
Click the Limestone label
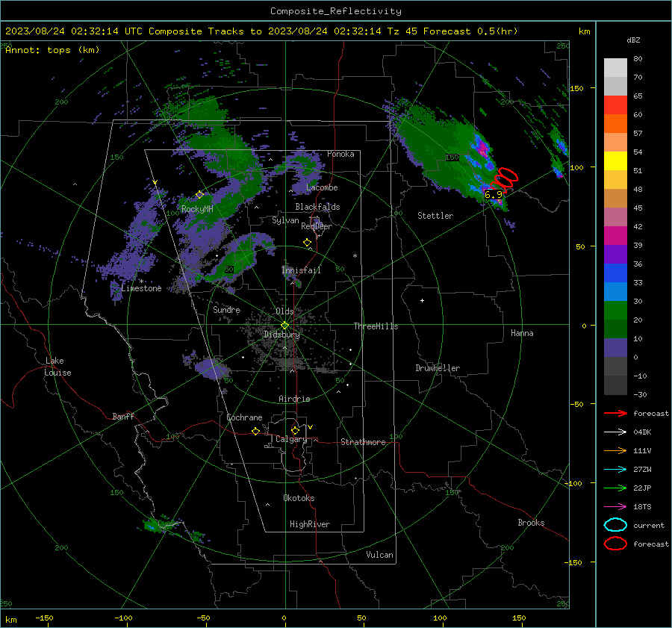(141, 288)
